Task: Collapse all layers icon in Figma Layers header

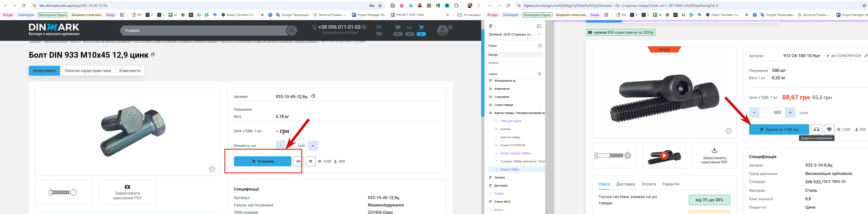Action: (540, 74)
